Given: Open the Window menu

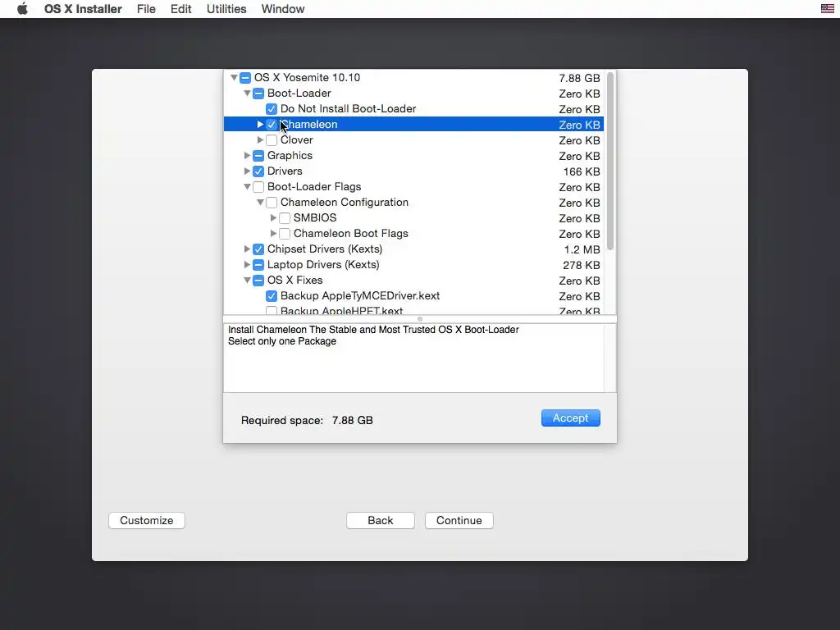Looking at the screenshot, I should [283, 9].
